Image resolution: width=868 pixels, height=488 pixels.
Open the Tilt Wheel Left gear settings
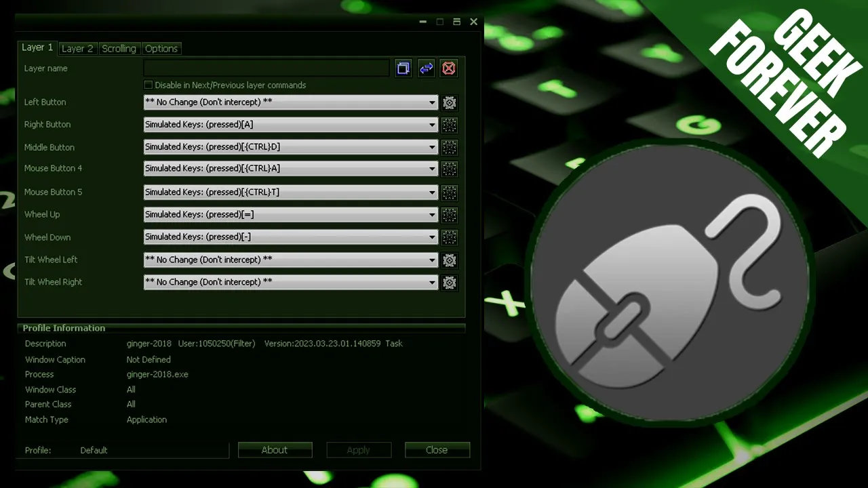(450, 260)
